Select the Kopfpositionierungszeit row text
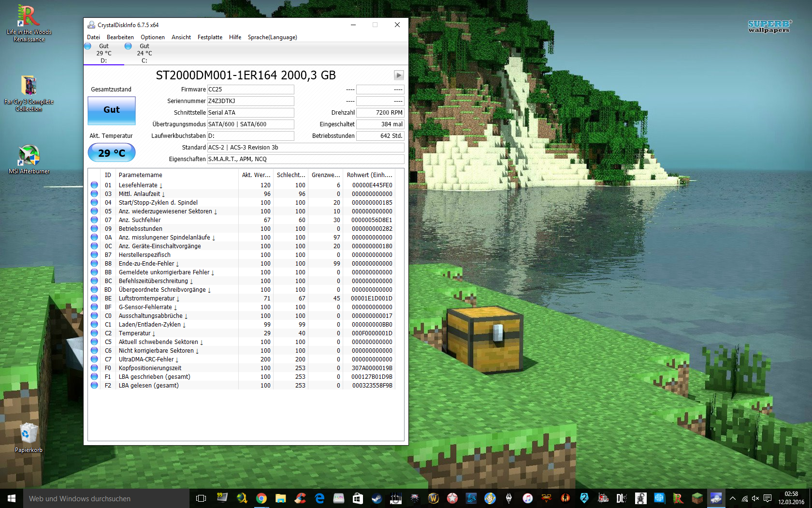This screenshot has height=508, width=812. (150, 368)
